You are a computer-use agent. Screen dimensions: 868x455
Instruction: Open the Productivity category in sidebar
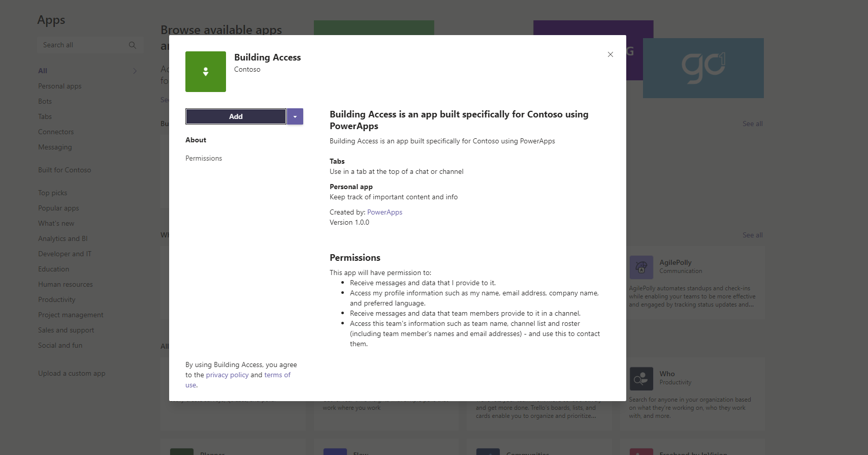click(56, 299)
